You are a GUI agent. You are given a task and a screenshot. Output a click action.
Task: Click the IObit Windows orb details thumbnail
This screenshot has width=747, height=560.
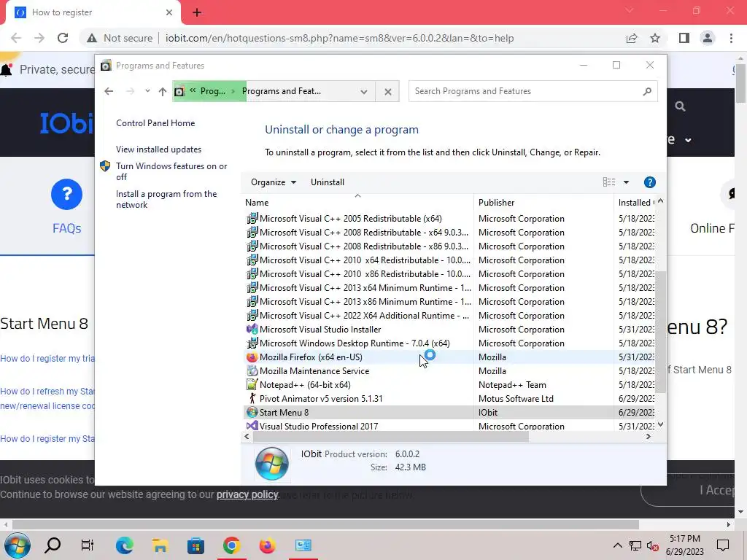pos(271,463)
